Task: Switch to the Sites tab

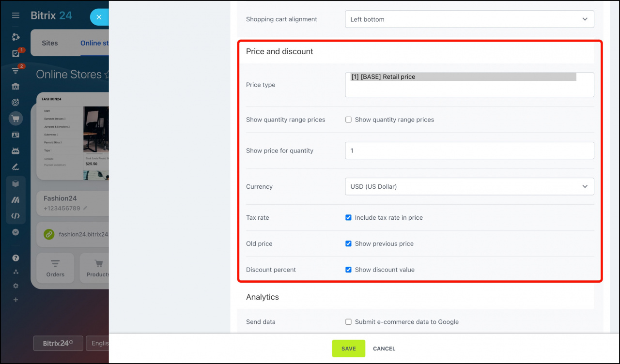Action: [x=49, y=43]
